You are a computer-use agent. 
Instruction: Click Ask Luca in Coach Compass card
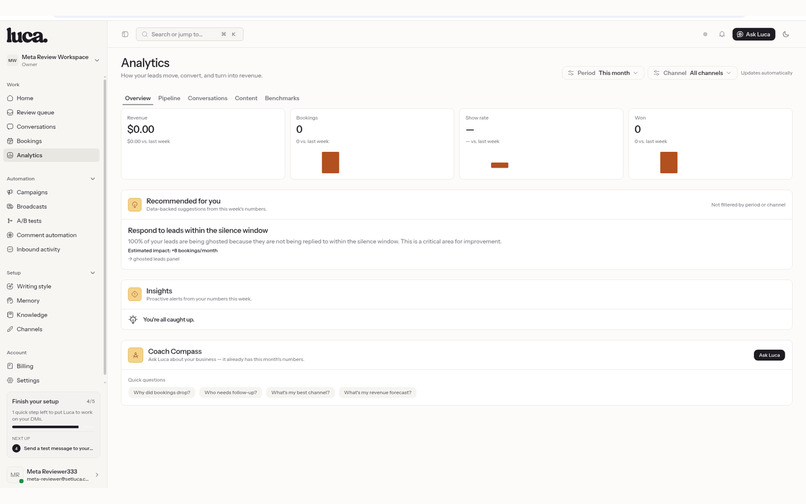tap(769, 355)
